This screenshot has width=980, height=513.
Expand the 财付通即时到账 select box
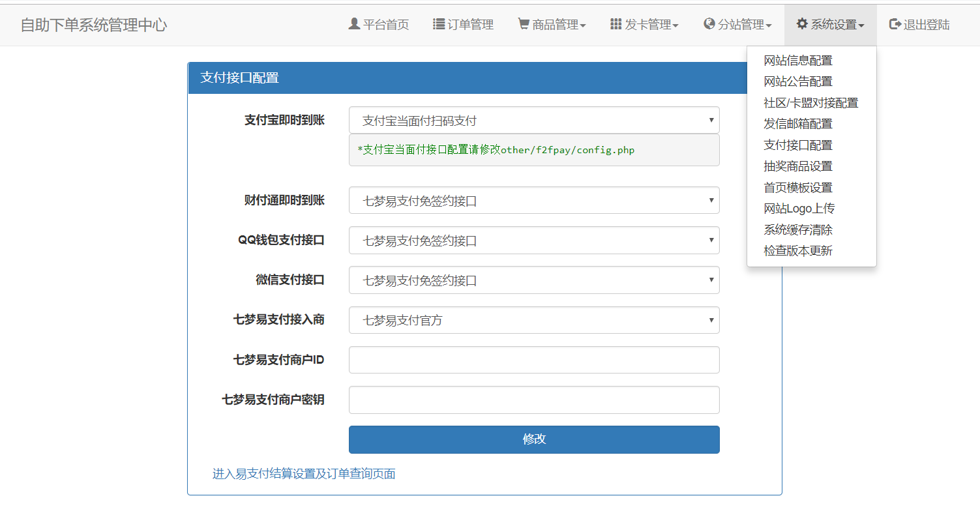pyautogui.click(x=533, y=201)
